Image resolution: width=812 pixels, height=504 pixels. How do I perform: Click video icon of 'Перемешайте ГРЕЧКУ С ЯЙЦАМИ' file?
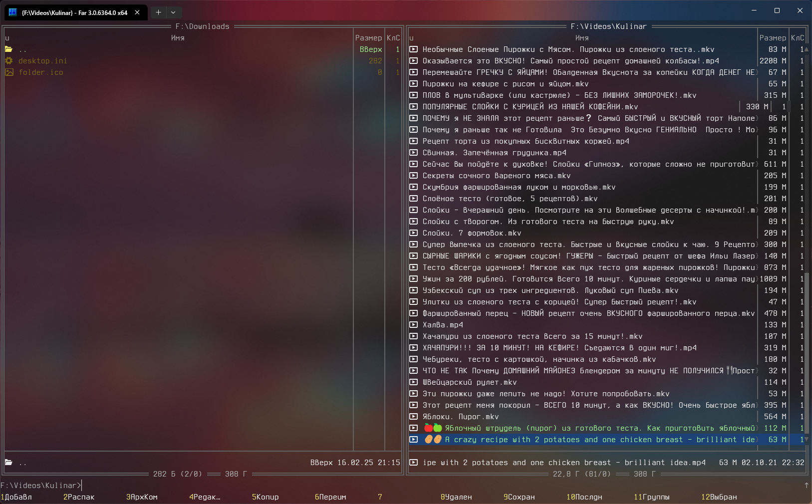pos(413,72)
